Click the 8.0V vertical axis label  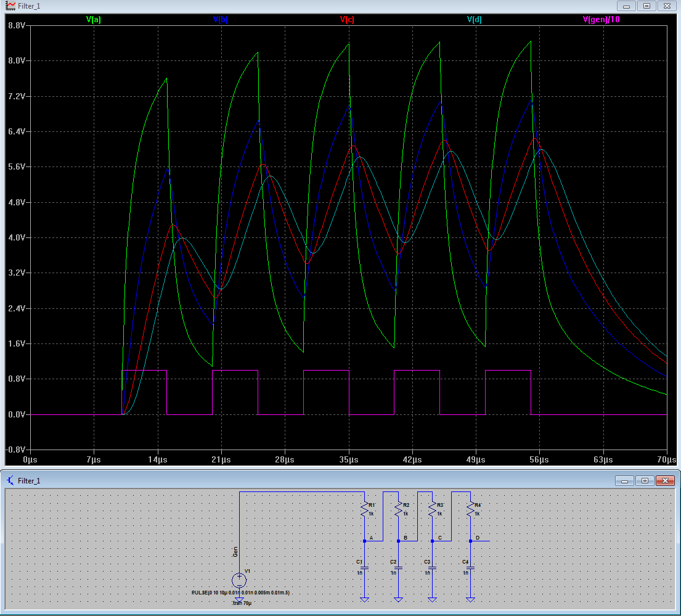15,61
